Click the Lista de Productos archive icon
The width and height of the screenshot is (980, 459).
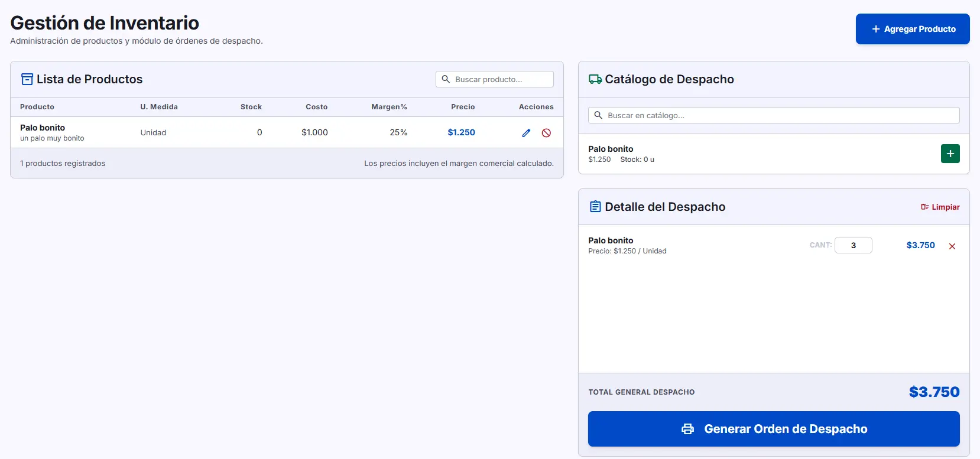pyautogui.click(x=27, y=79)
